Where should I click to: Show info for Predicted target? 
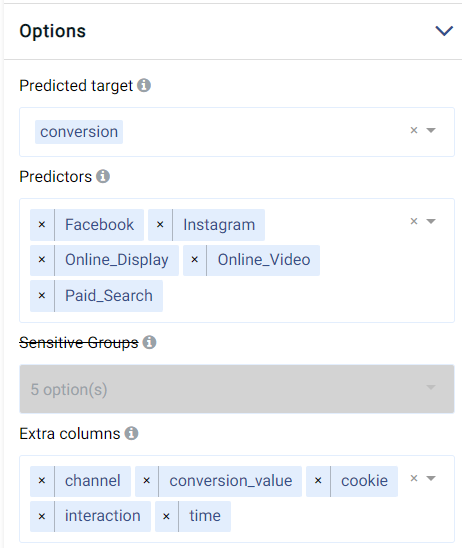coord(144,85)
